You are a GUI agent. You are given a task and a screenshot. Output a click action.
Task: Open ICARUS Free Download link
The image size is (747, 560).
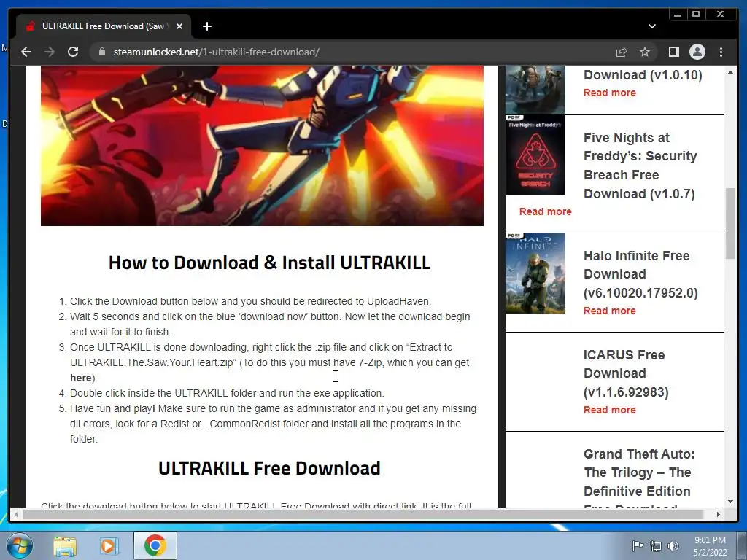pos(626,373)
